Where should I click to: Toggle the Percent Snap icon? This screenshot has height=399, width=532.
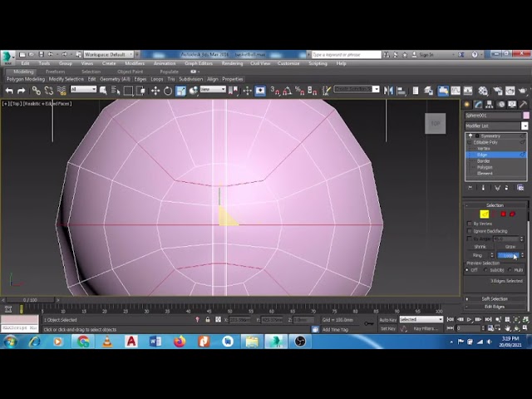[299, 91]
